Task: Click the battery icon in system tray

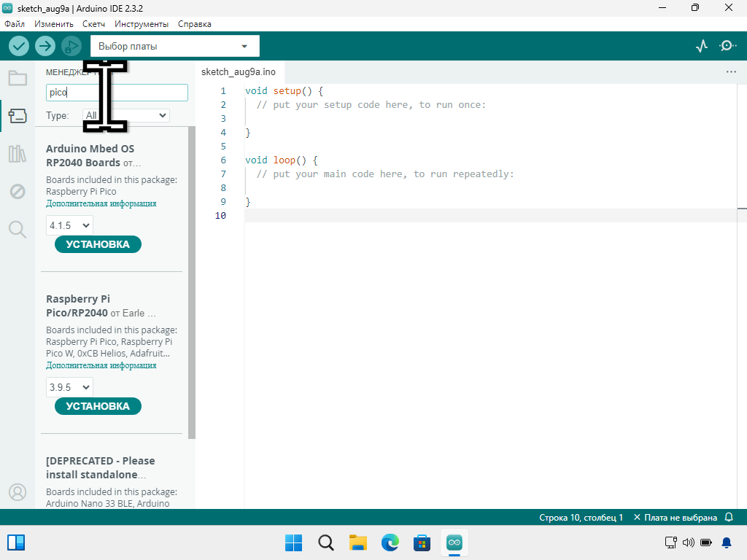Action: [x=706, y=542]
